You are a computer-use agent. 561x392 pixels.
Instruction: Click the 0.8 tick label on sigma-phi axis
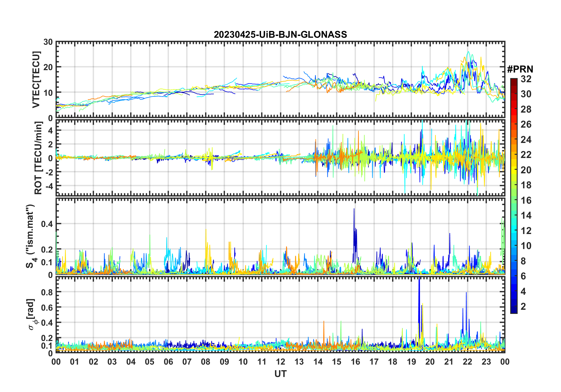pos(47,292)
